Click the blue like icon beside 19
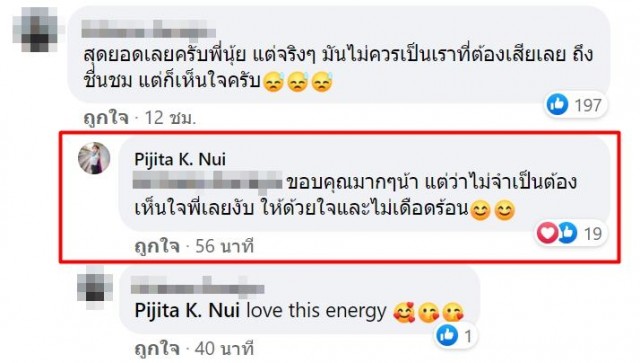The height and width of the screenshot is (363, 640). [x=567, y=233]
